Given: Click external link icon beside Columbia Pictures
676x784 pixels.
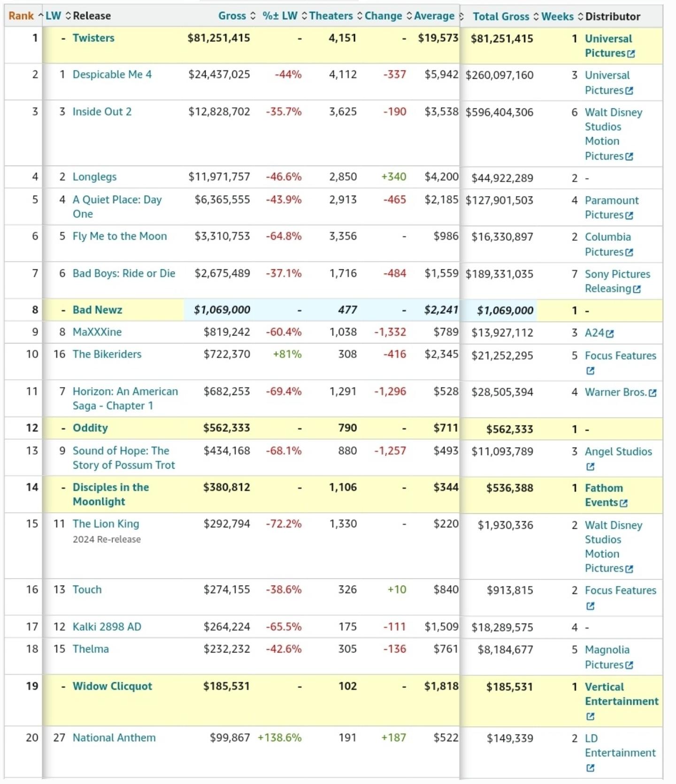Looking at the screenshot, I should 629,252.
